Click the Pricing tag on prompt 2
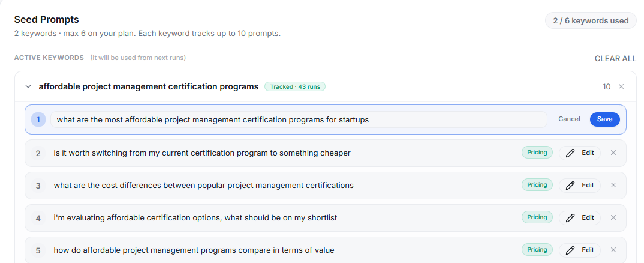Image resolution: width=644 pixels, height=263 pixels. 537,153
